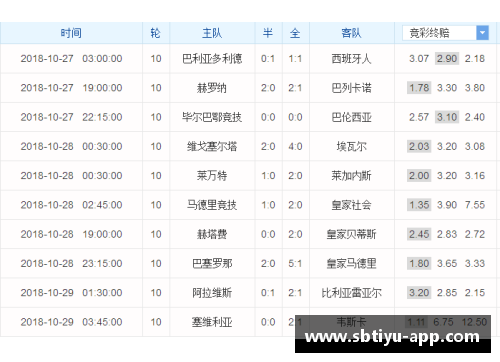Click highlighted odds 1.78
This screenshot has width=500, height=362.
[419, 88]
